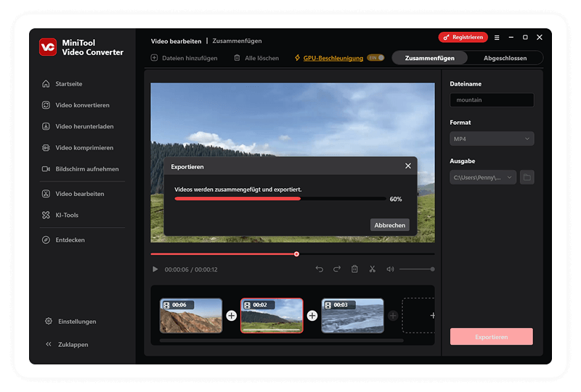Click the Video bearbeiten breadcrumb
Viewport: 581px width, 392px height.
point(176,41)
